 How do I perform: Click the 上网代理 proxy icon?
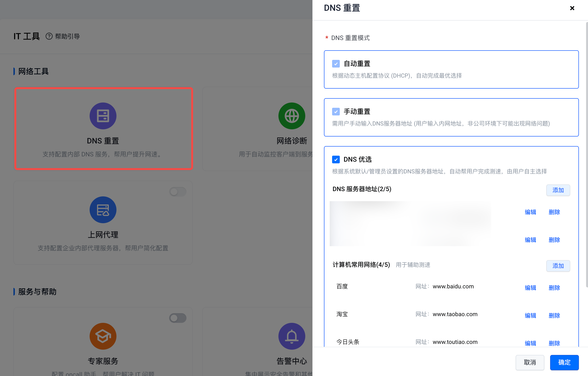pos(103,210)
